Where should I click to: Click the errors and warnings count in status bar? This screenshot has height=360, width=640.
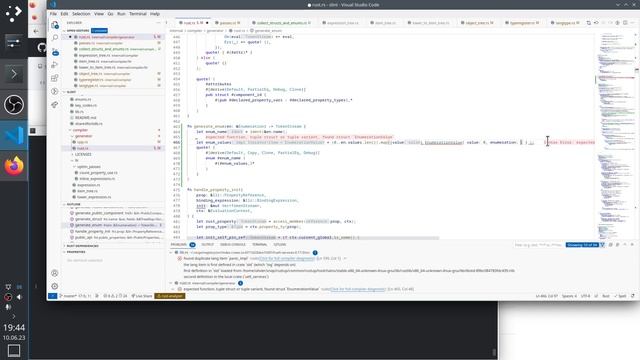click(115, 296)
